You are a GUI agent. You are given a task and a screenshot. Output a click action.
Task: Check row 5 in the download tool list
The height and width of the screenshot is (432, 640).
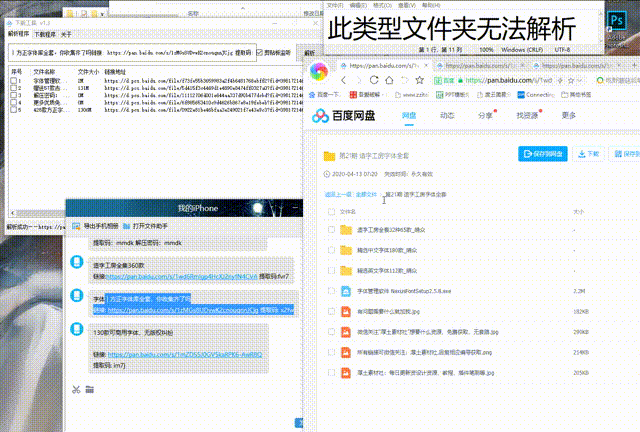pyautogui.click(x=13, y=109)
